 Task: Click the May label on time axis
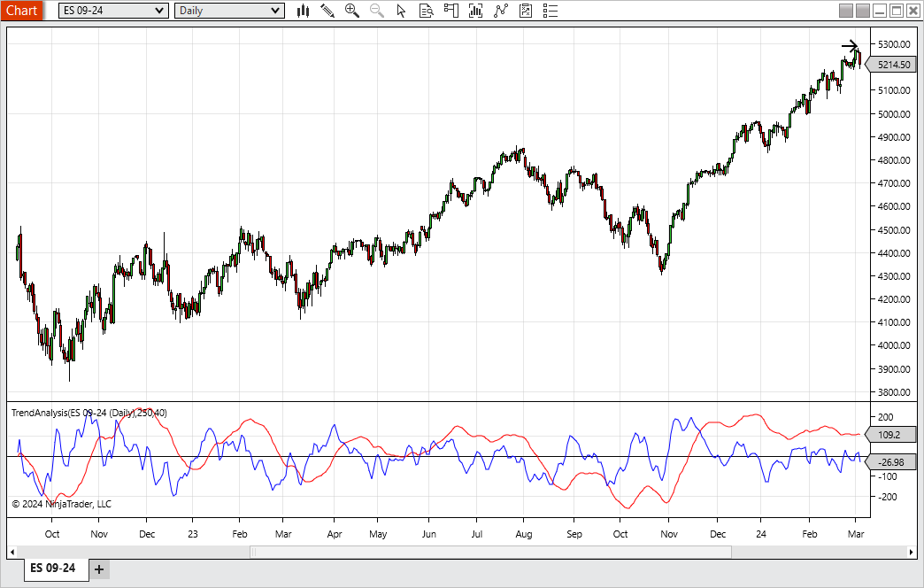coord(378,534)
